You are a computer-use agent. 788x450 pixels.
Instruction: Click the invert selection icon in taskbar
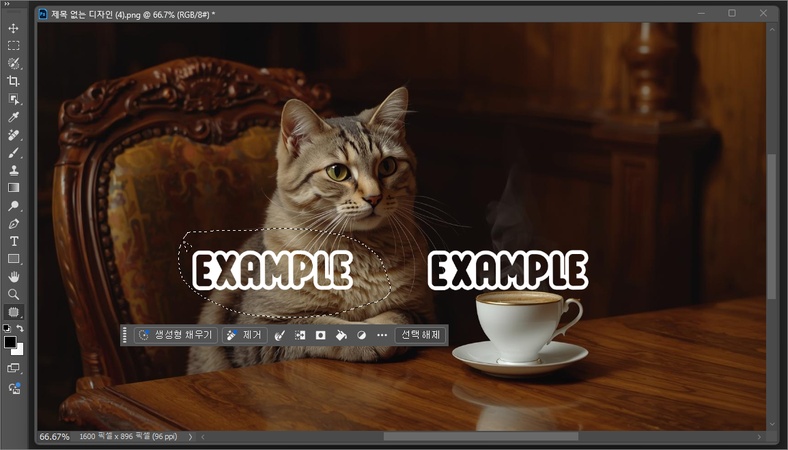(300, 336)
